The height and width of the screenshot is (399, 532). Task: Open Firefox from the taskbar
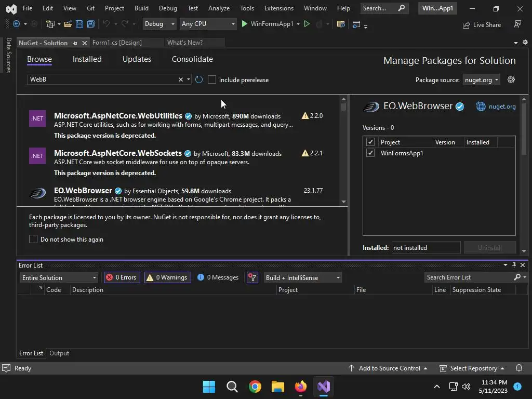(x=301, y=387)
